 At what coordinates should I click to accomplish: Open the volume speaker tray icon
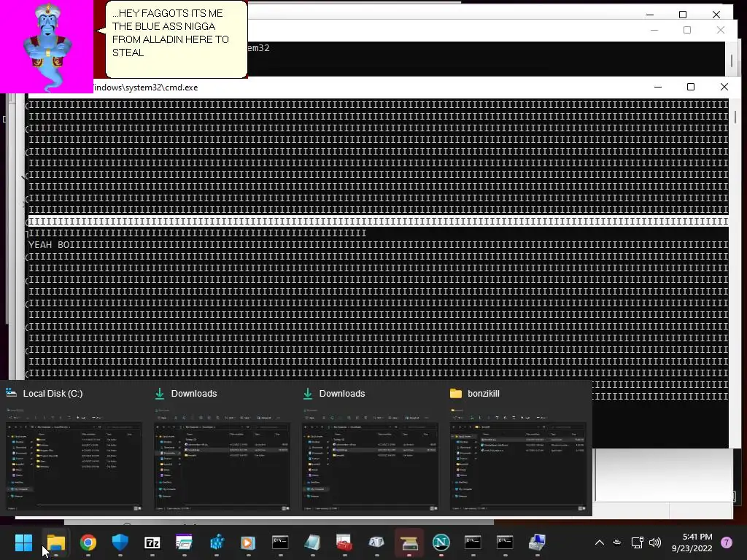point(655,542)
